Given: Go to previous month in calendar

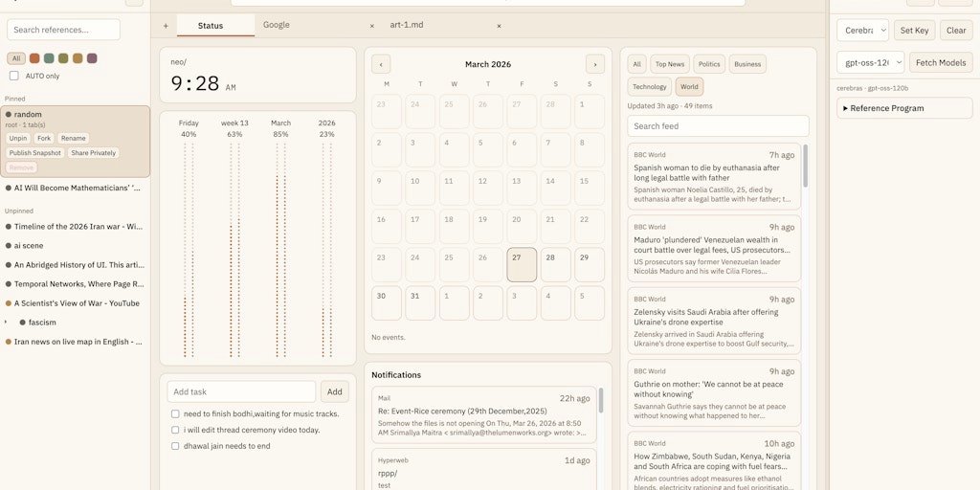Looking at the screenshot, I should [x=381, y=64].
